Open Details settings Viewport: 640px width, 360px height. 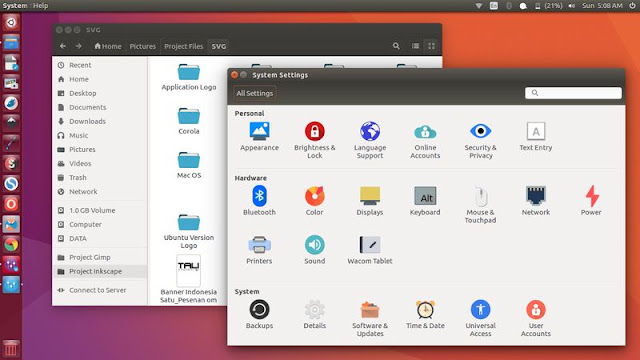[x=314, y=314]
